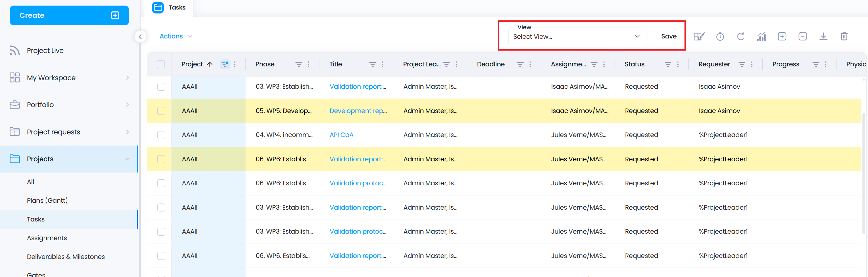Click the plus square toolbar icon

pyautogui.click(x=782, y=36)
